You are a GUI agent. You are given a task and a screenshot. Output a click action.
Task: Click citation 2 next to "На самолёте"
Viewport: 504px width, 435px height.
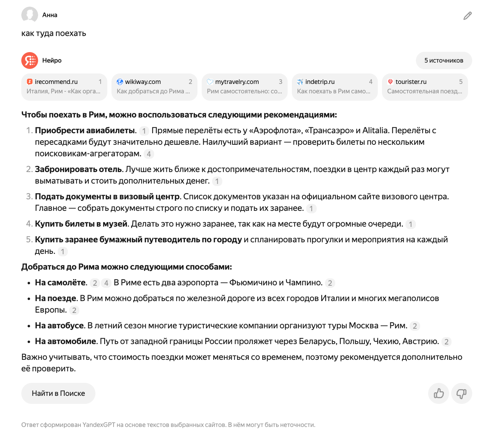click(x=95, y=283)
